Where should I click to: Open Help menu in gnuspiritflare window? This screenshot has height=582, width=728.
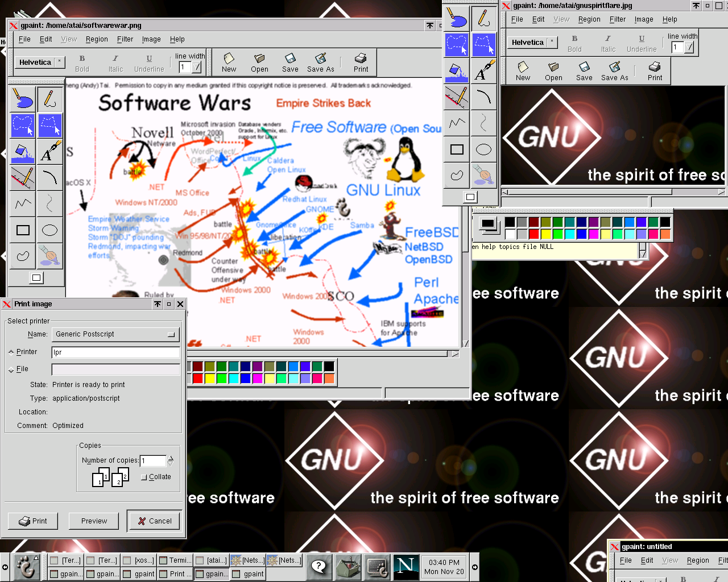point(669,19)
